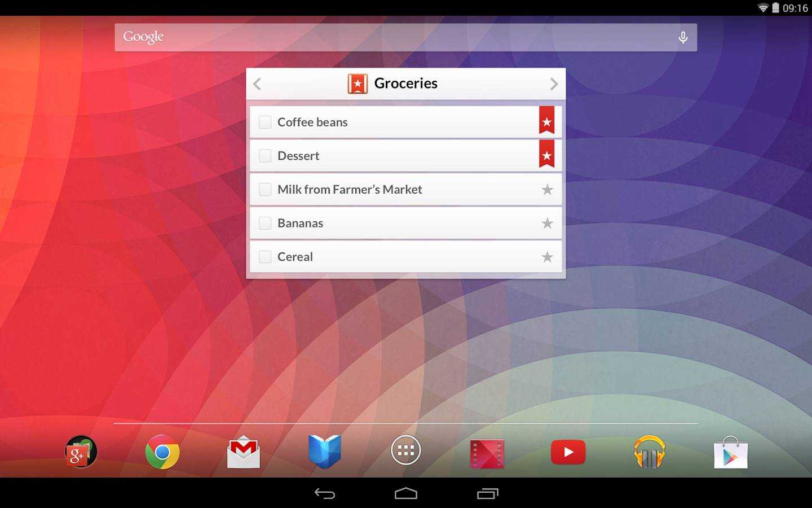Image resolution: width=812 pixels, height=508 pixels.
Task: Check off Dessert
Action: coord(265,156)
